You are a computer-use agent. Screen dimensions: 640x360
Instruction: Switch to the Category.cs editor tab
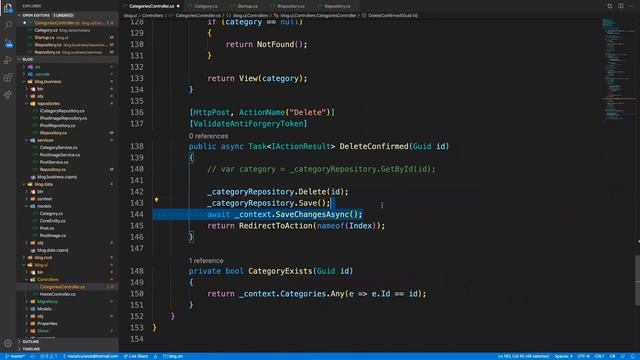(206, 6)
